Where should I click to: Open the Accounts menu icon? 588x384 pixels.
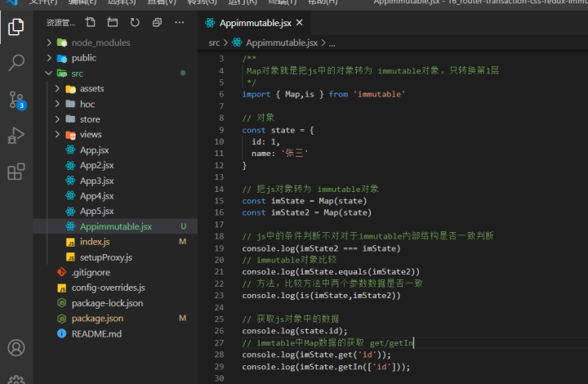click(x=16, y=348)
